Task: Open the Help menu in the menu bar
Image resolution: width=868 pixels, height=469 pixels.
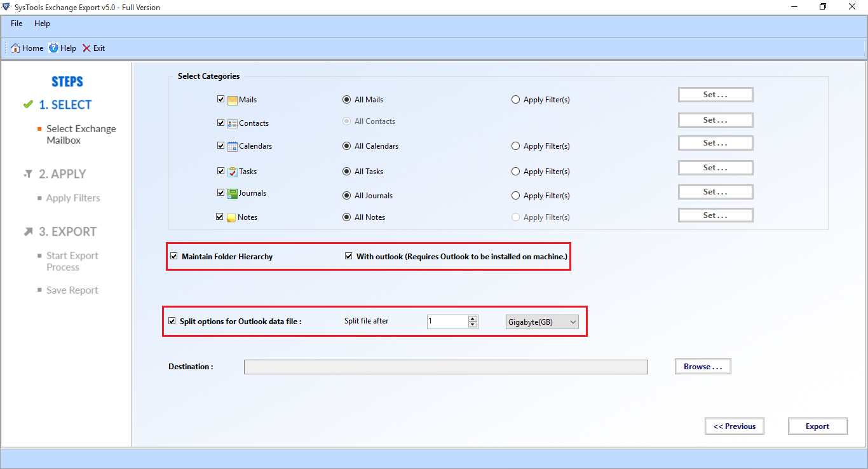Action: coord(42,24)
